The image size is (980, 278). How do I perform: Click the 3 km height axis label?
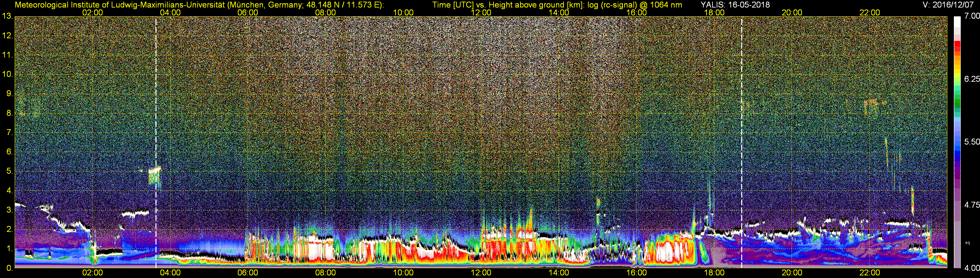point(9,210)
